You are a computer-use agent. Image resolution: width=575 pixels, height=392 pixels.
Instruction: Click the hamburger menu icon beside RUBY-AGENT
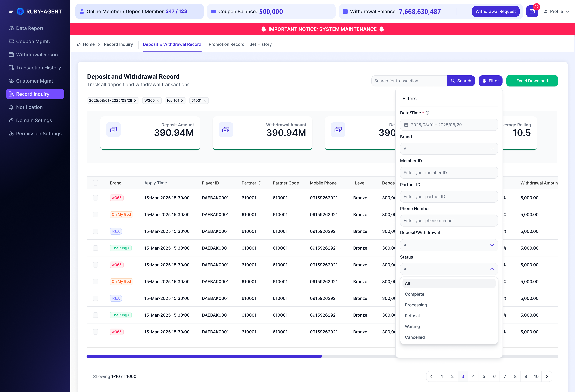click(x=11, y=11)
